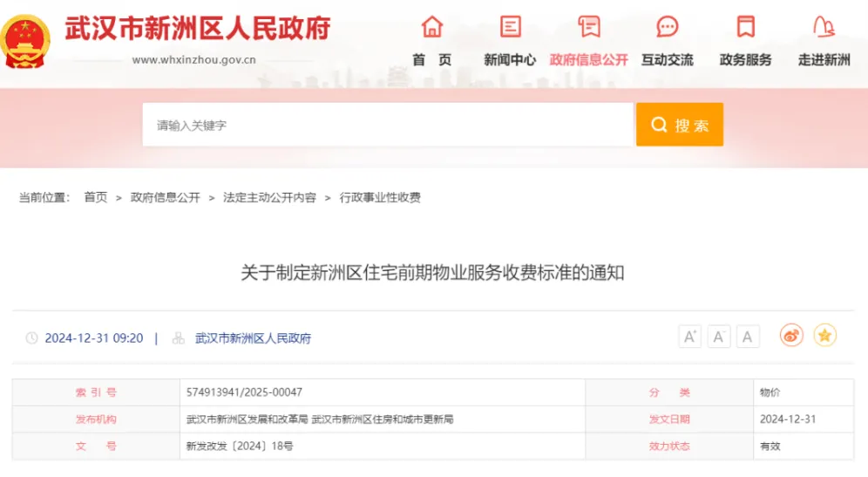The height and width of the screenshot is (477, 868).
Task: Click 政府信息公开 in the breadcrumb
Action: (x=166, y=198)
